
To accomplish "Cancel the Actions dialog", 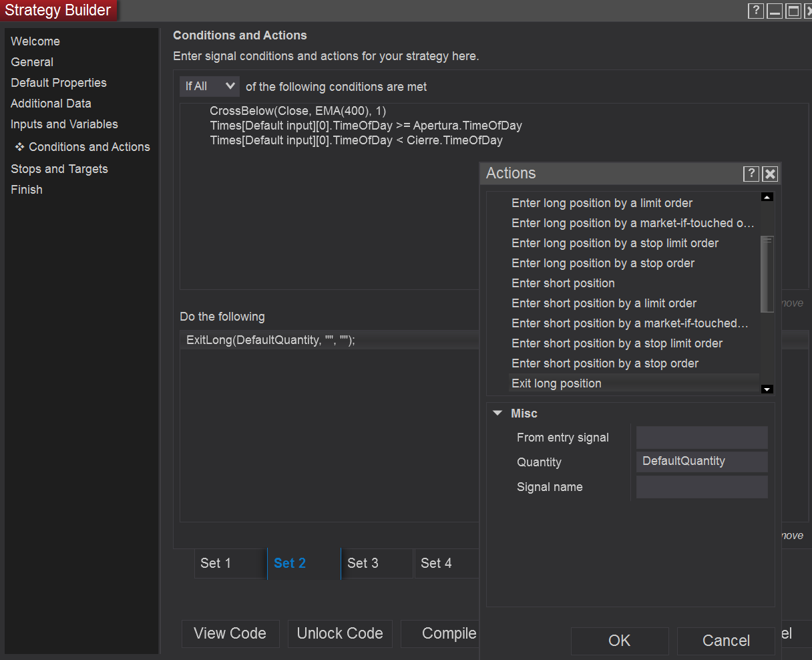I will 726,641.
